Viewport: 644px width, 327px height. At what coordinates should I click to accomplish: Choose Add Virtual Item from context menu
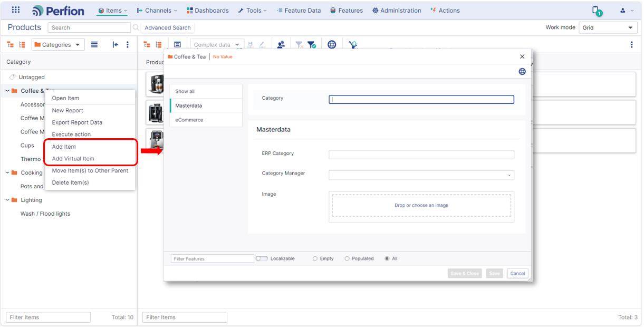point(73,159)
